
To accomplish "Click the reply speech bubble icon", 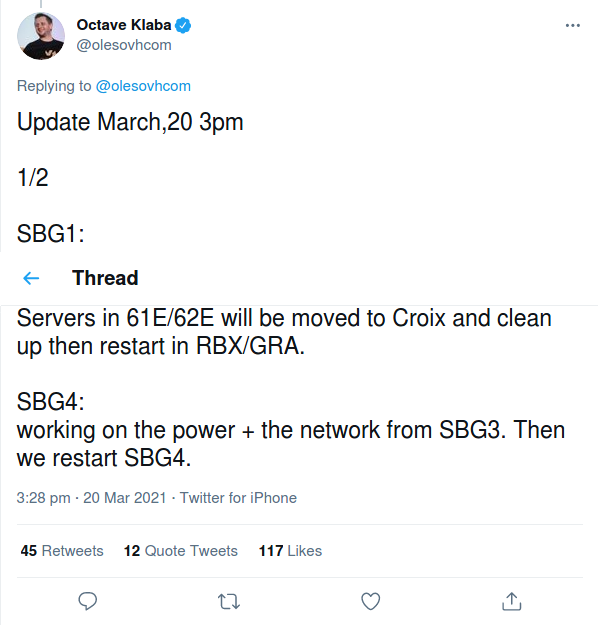I will click(88, 601).
